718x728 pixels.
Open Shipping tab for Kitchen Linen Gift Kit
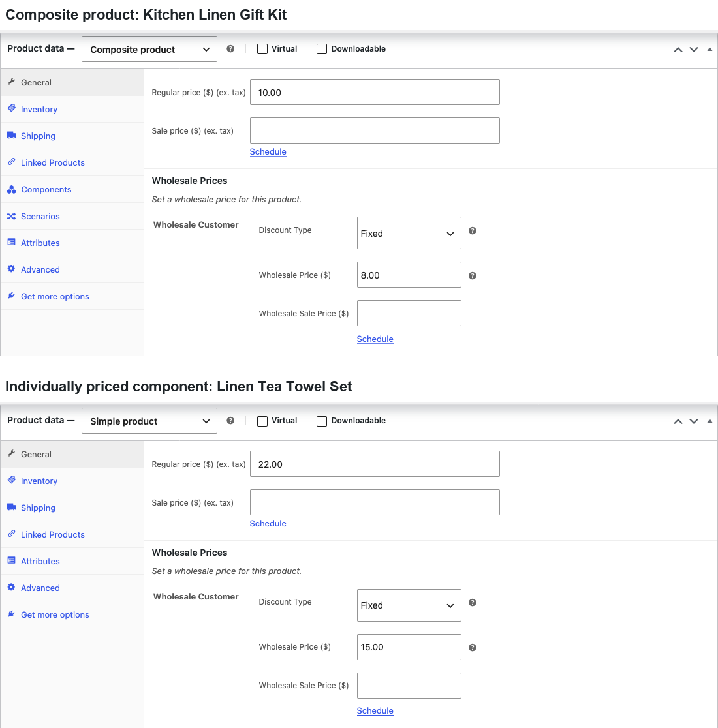pos(72,136)
